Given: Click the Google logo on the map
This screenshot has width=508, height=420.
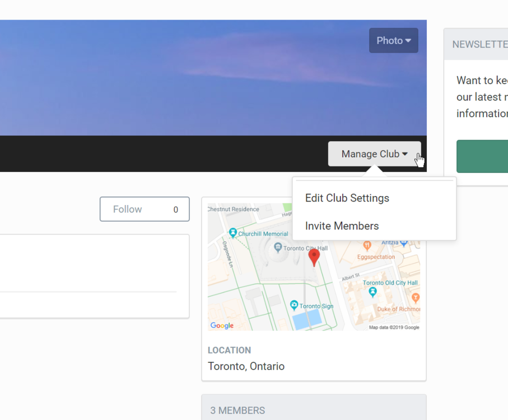Looking at the screenshot, I should click(222, 325).
